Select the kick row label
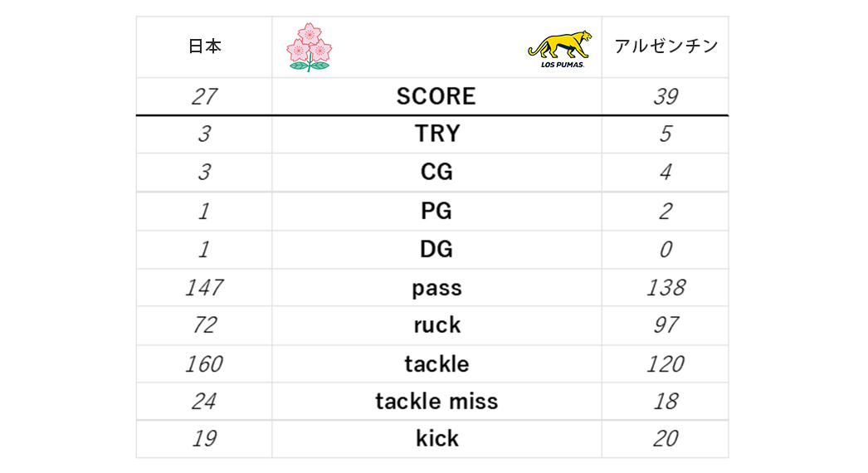Viewport: 868px width, 473px height. tap(436, 438)
